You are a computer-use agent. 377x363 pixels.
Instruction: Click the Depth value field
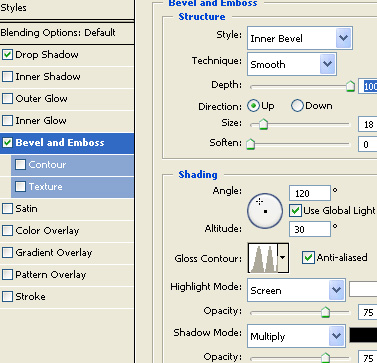coord(368,86)
